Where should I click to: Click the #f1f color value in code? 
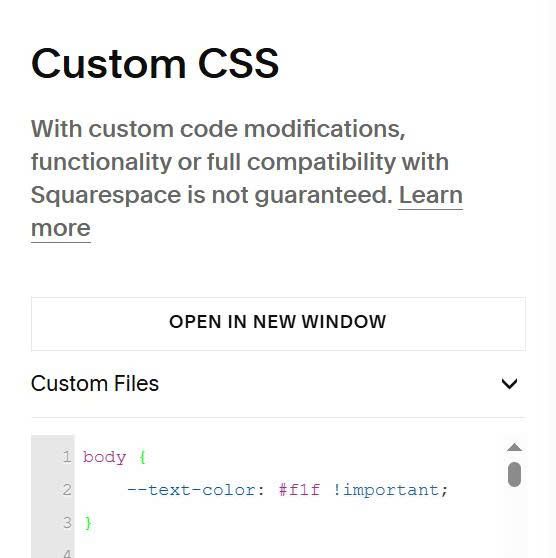coord(299,490)
